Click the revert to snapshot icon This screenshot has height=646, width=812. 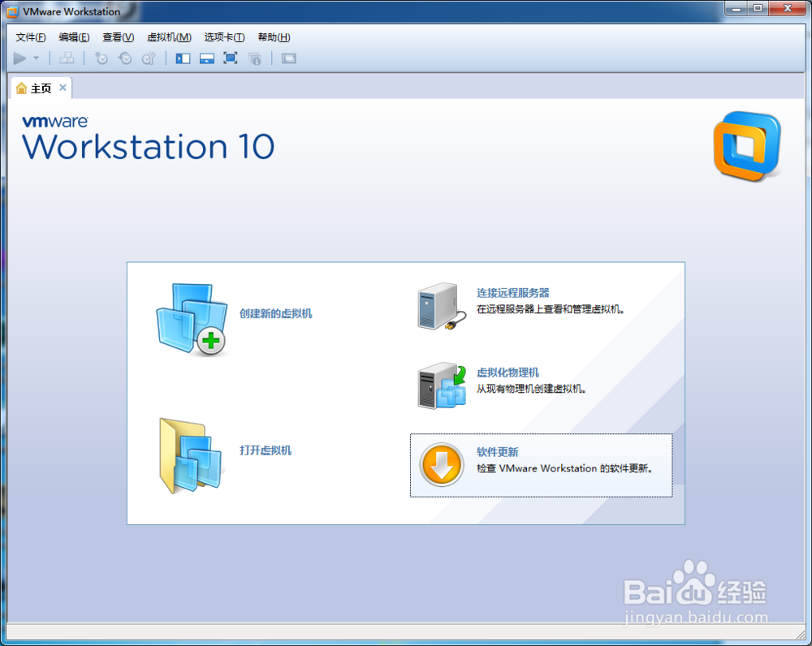click(x=125, y=58)
